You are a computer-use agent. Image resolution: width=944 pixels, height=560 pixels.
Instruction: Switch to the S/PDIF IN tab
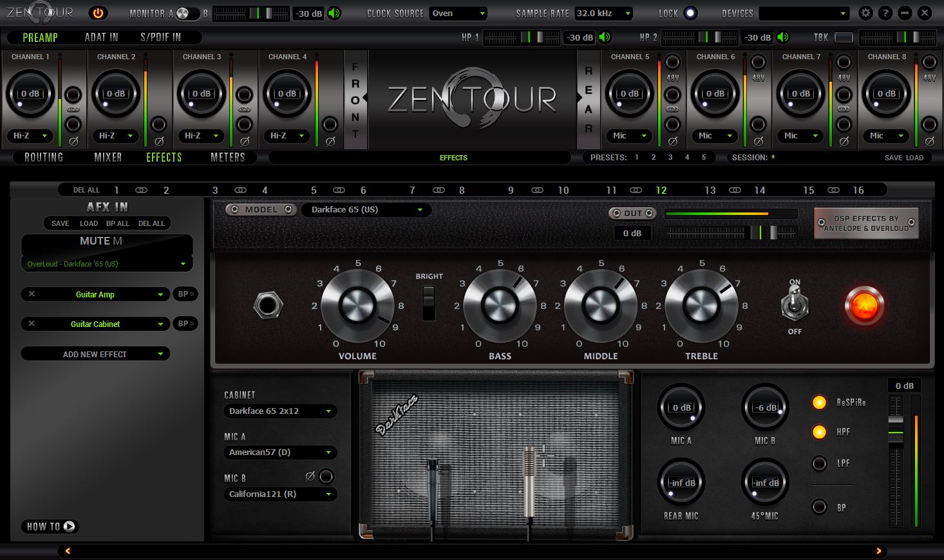[x=160, y=37]
